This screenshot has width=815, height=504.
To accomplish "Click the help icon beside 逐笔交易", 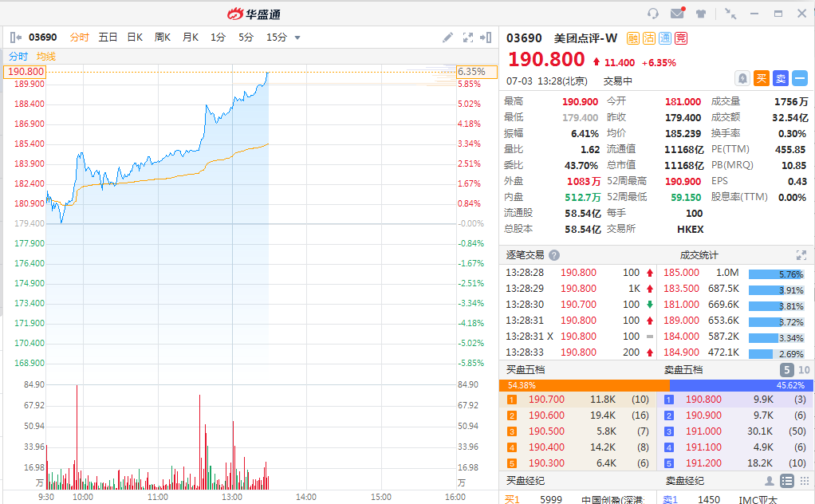I will (554, 255).
